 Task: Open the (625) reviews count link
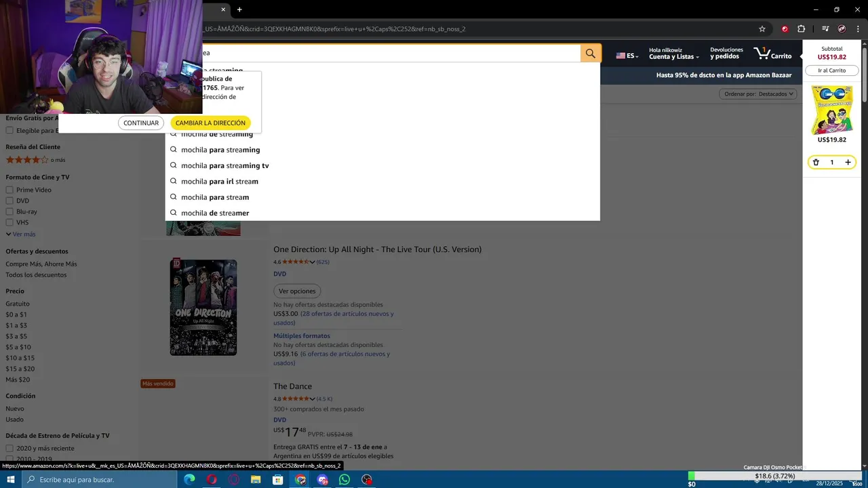323,262
